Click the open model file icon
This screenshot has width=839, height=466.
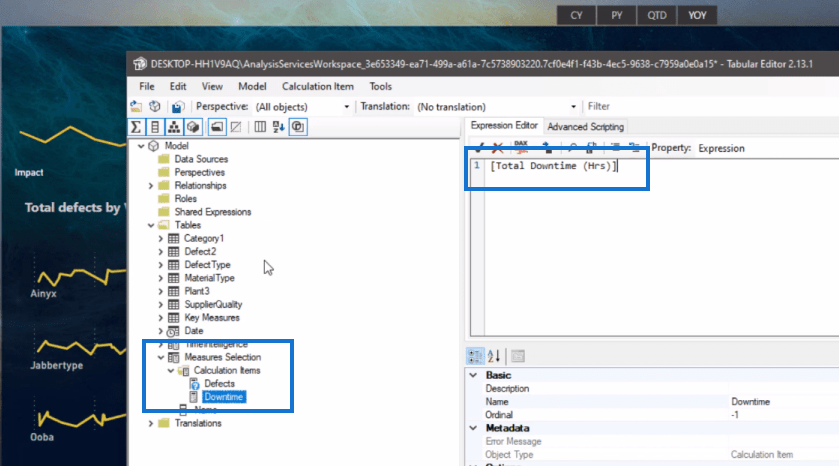(x=137, y=106)
